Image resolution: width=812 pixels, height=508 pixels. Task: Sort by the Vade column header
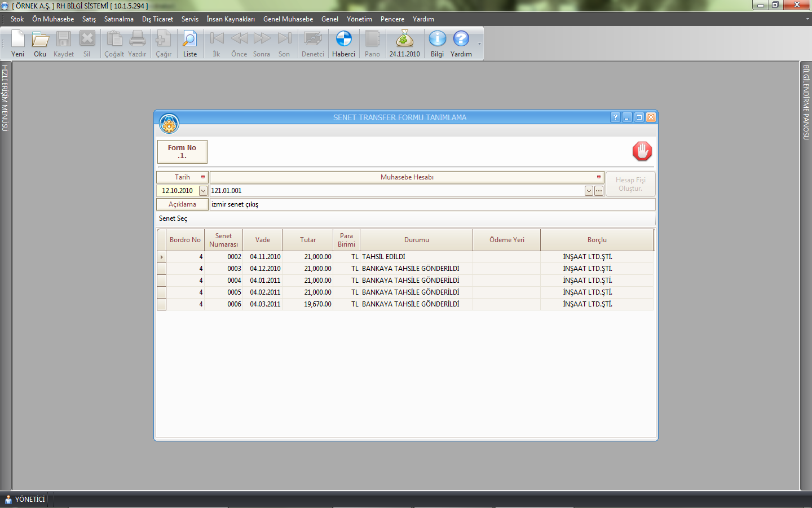click(x=262, y=240)
